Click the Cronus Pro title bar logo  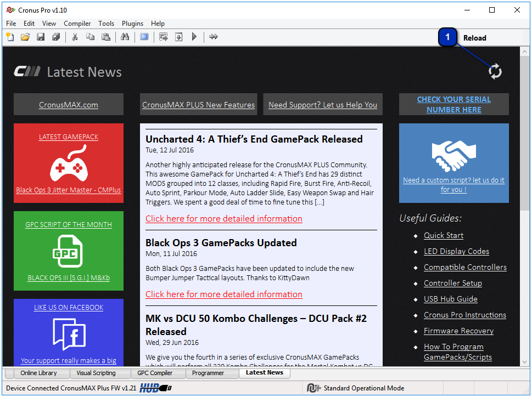pos(11,10)
